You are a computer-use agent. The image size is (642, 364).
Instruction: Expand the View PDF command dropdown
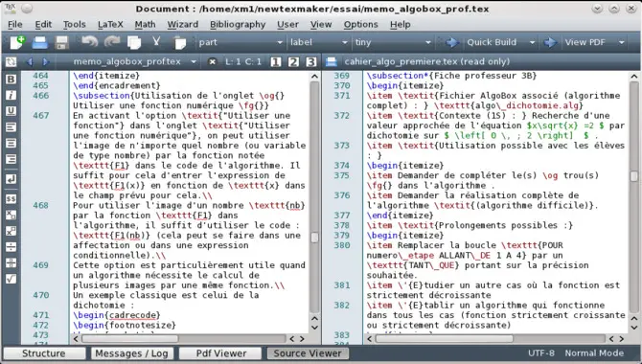coord(622,42)
